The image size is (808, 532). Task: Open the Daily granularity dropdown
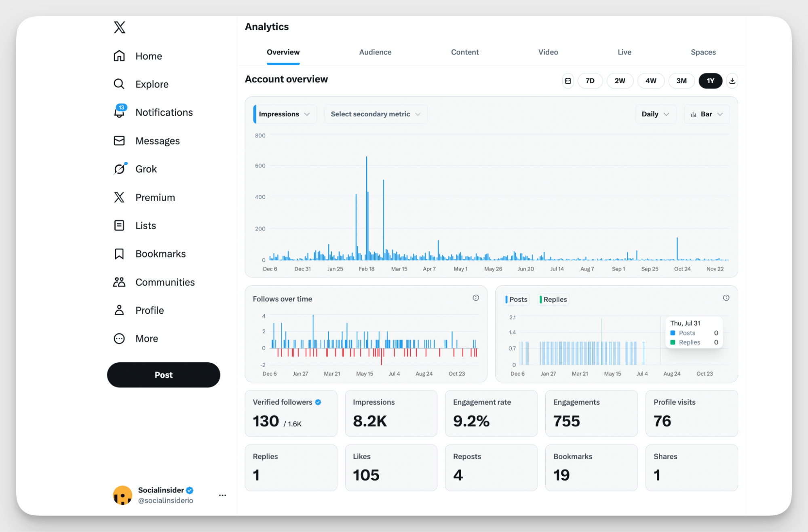[655, 114]
